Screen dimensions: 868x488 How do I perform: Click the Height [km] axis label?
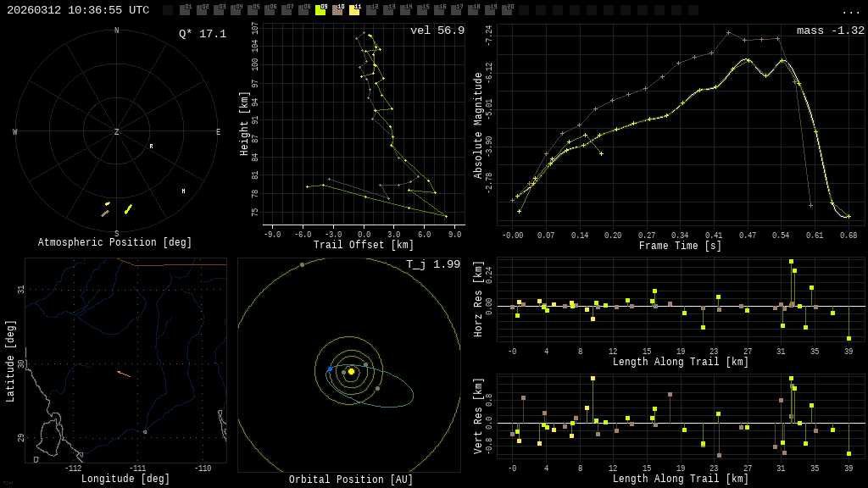point(244,124)
